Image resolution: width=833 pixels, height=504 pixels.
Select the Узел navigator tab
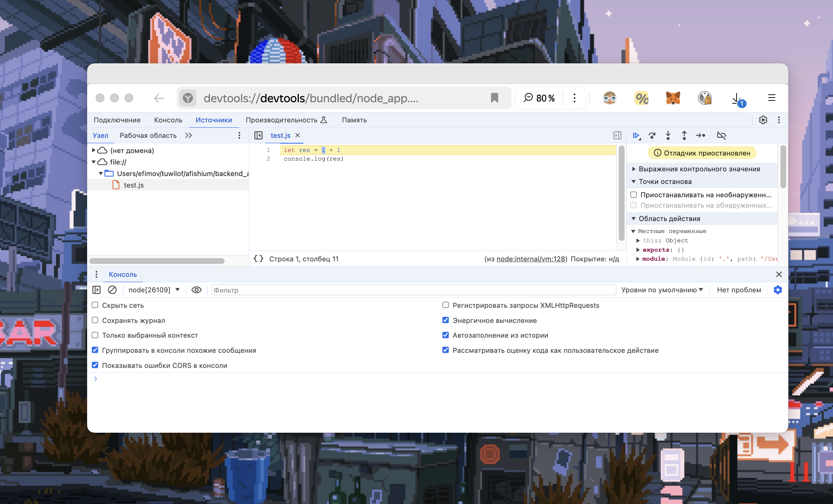pos(100,135)
